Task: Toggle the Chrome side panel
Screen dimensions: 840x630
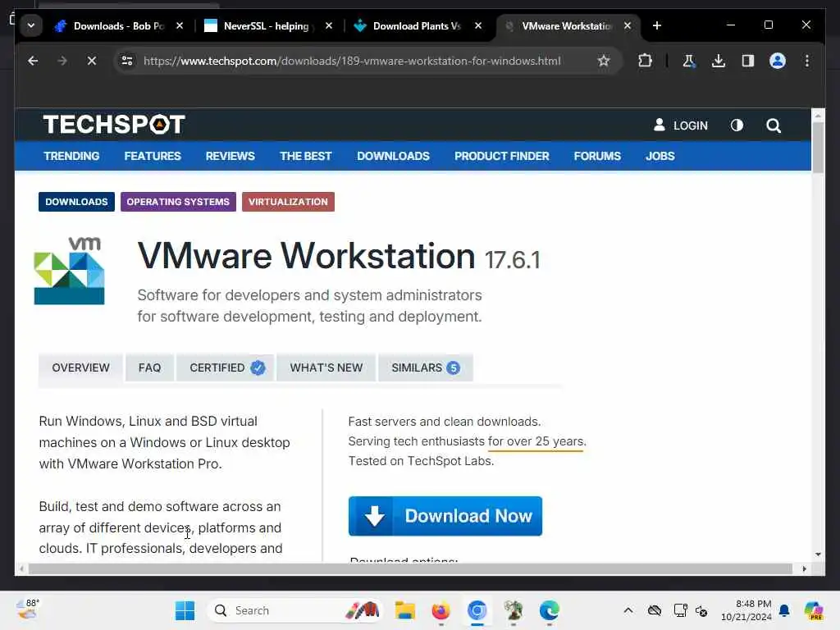Action: tap(748, 61)
